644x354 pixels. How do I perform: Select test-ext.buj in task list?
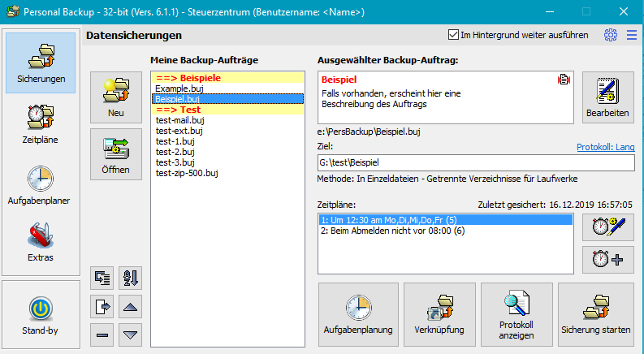(228, 131)
